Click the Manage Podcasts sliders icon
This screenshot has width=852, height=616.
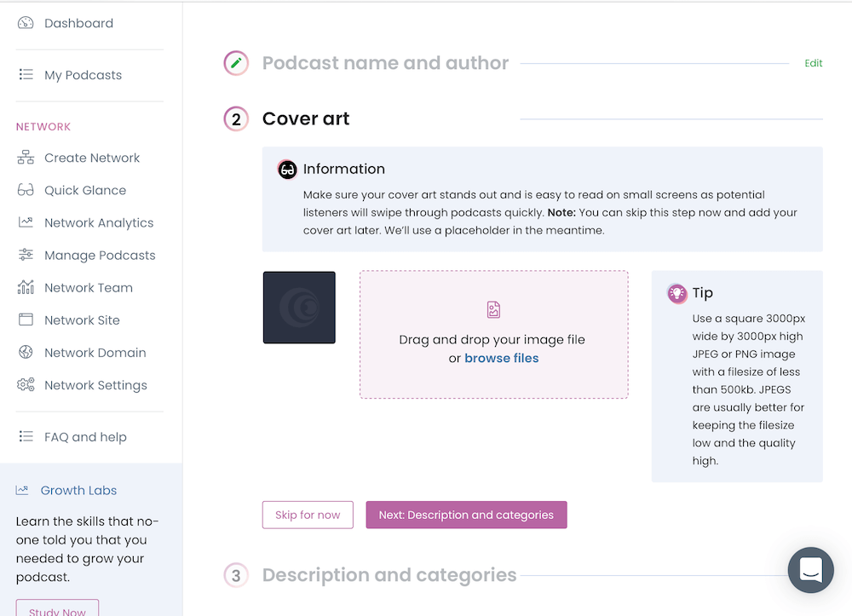click(x=26, y=255)
